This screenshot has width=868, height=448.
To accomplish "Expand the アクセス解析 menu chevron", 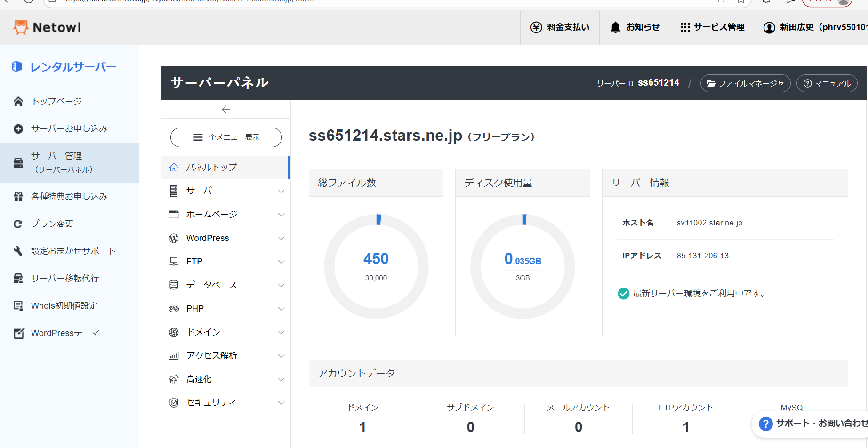I will click(x=281, y=356).
